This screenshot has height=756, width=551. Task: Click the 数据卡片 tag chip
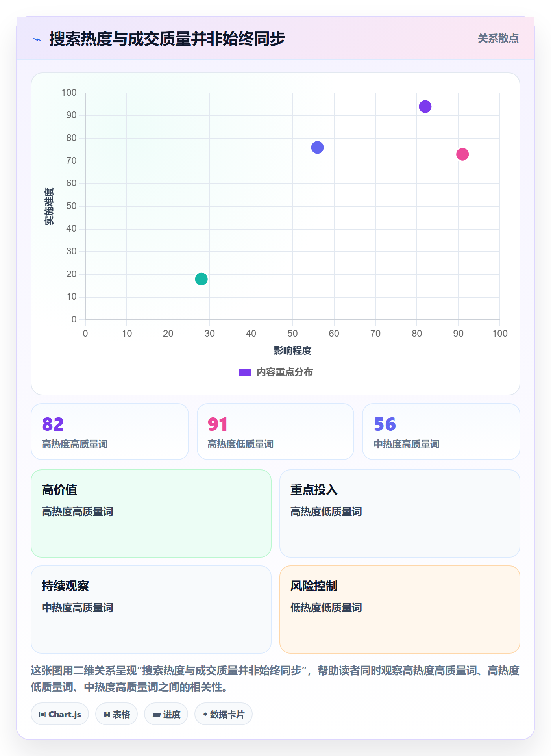pyautogui.click(x=224, y=714)
